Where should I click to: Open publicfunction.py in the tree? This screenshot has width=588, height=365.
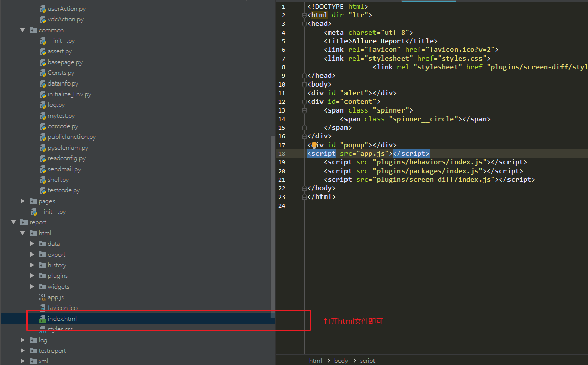[72, 137]
